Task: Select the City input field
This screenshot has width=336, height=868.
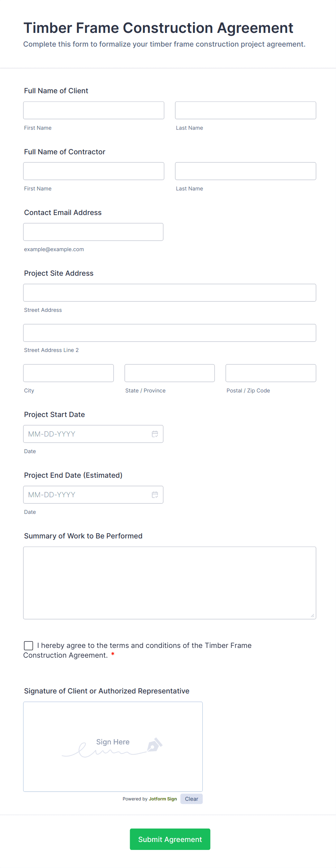Action: point(68,373)
